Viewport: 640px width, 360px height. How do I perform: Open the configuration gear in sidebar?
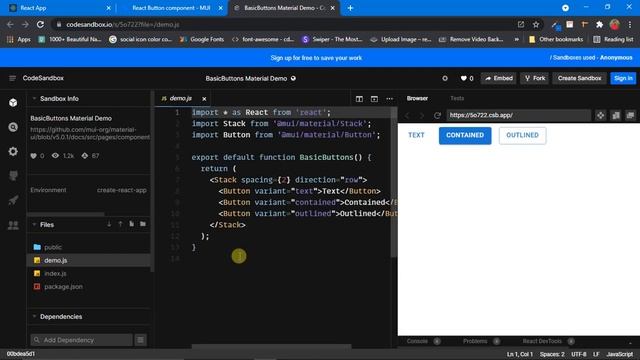(x=13, y=151)
